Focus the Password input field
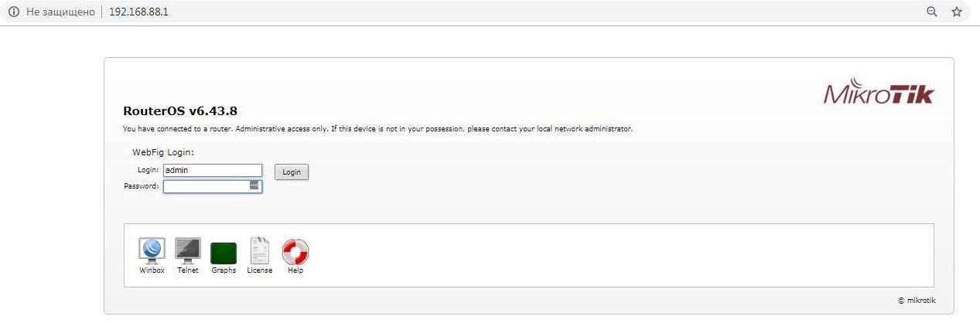 coord(213,186)
